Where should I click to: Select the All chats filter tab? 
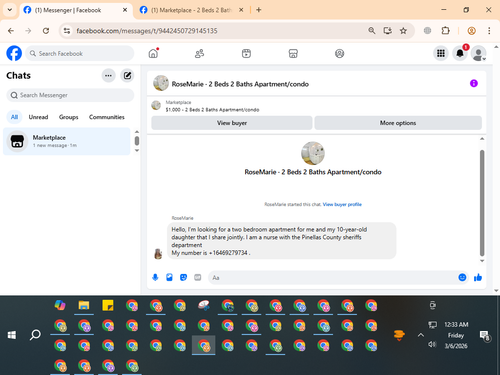pyautogui.click(x=14, y=117)
